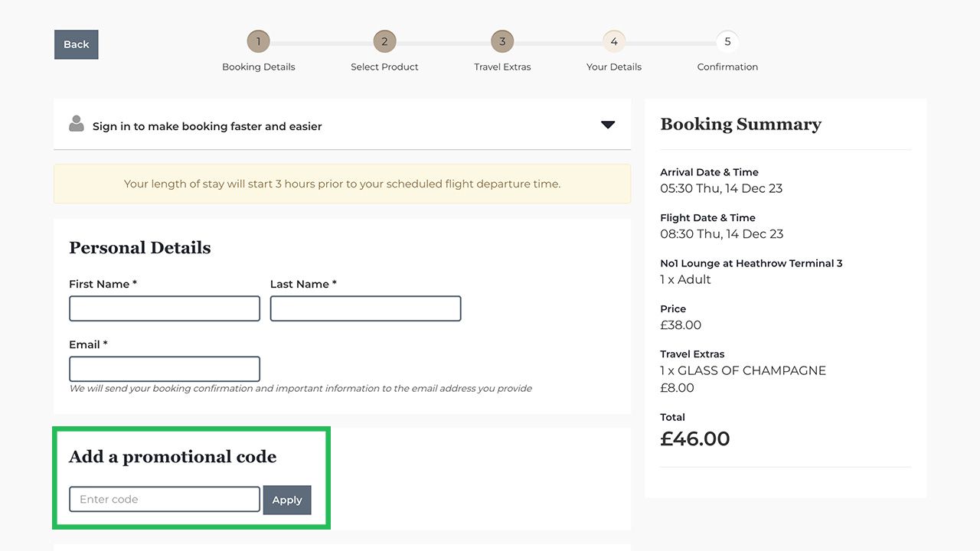Open the Travel Extras step label

click(502, 67)
